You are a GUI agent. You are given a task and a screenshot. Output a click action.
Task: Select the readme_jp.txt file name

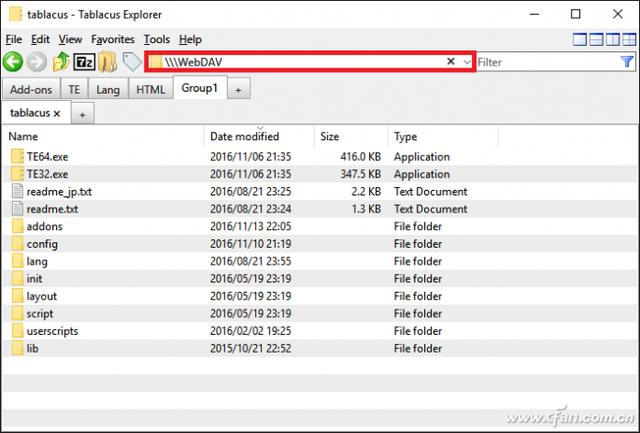click(x=59, y=191)
